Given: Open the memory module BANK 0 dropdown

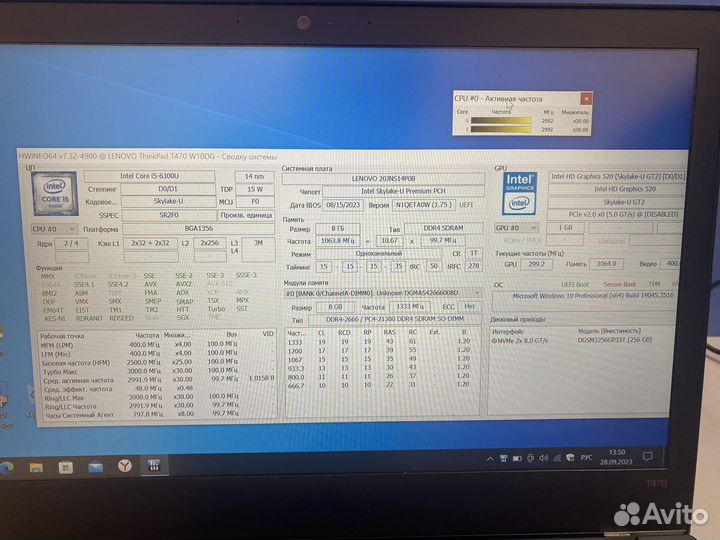Looking at the screenshot, I should point(382,293).
